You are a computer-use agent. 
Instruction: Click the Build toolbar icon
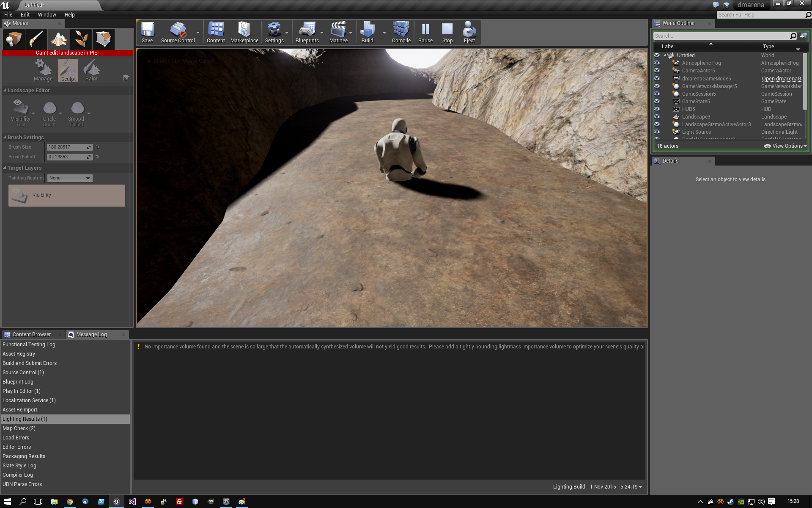(x=368, y=32)
